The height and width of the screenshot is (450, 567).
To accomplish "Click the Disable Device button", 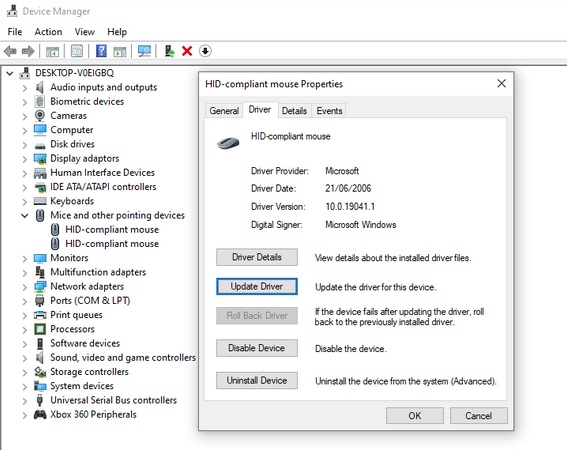I will click(x=257, y=348).
